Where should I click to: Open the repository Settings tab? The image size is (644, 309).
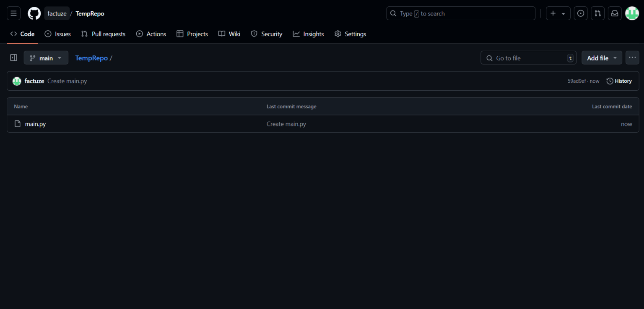pos(355,34)
